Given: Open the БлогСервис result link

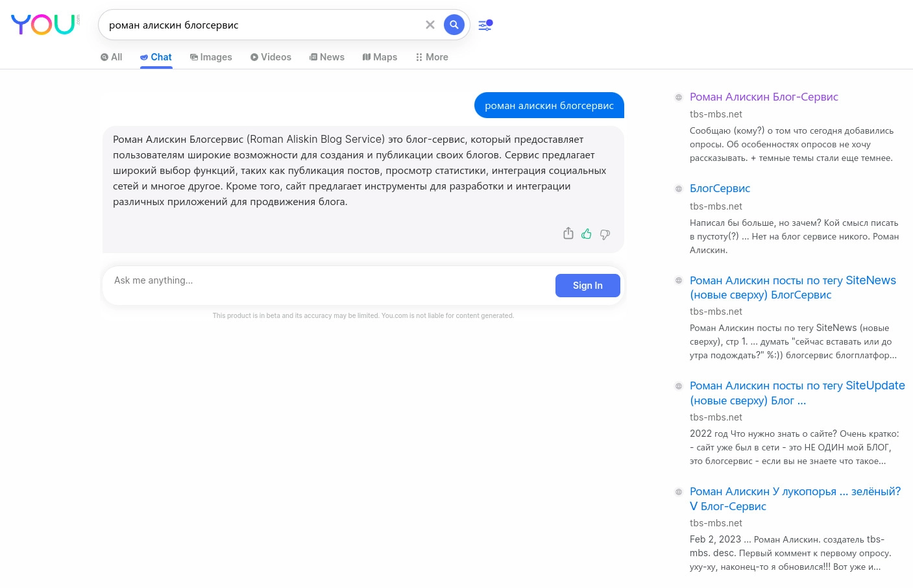Looking at the screenshot, I should pyautogui.click(x=720, y=188).
